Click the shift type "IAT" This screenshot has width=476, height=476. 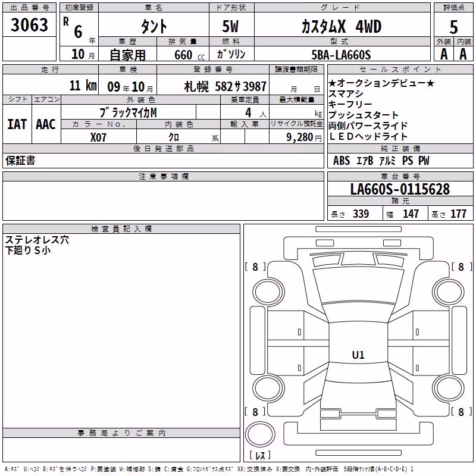pyautogui.click(x=17, y=124)
